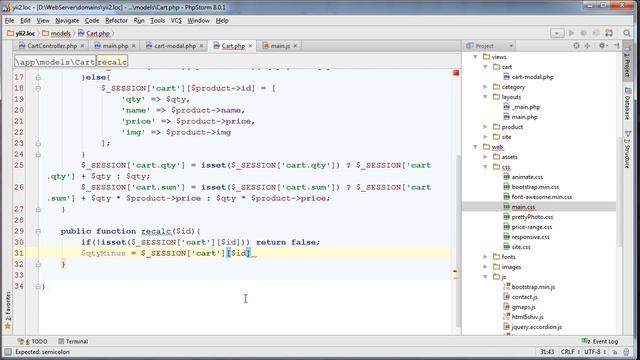Run the current configuration with play icon

(x=571, y=33)
